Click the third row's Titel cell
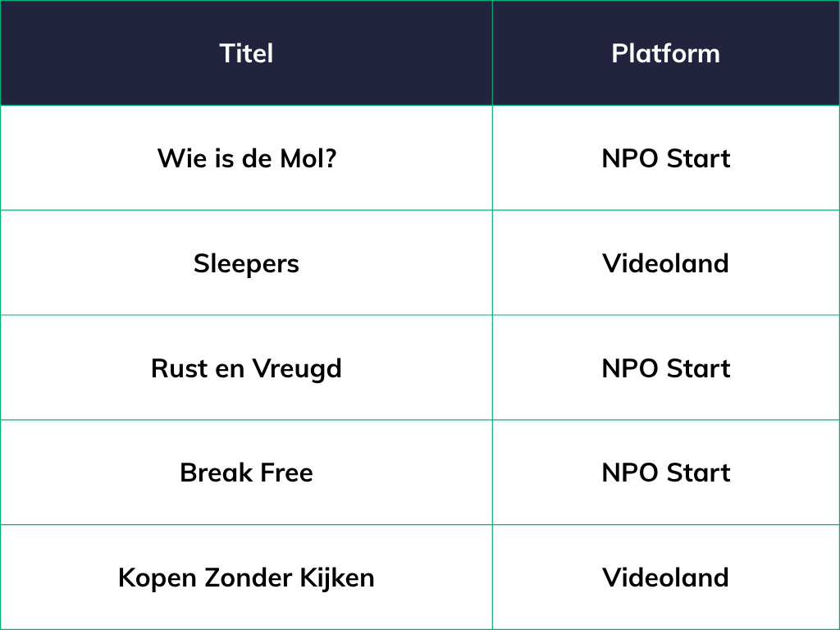 click(x=246, y=367)
